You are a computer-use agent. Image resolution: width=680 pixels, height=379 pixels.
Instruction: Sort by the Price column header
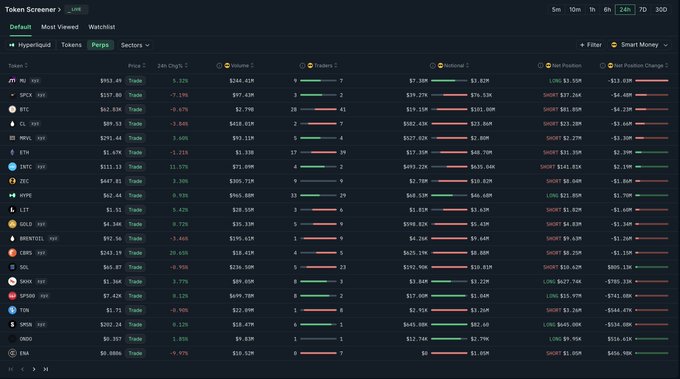(x=137, y=65)
